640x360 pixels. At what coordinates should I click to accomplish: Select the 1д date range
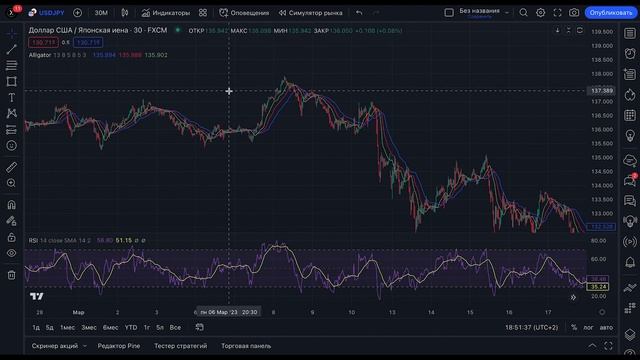pyautogui.click(x=36, y=327)
